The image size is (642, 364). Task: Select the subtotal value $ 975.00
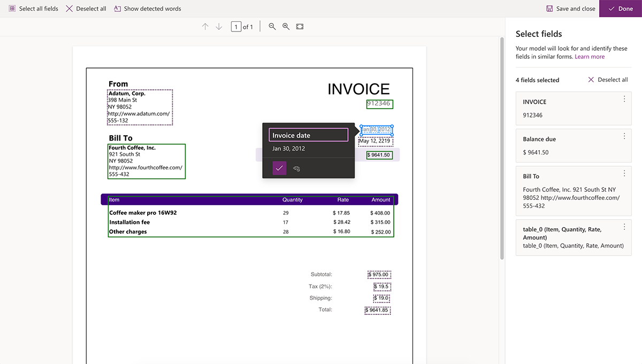tap(379, 275)
